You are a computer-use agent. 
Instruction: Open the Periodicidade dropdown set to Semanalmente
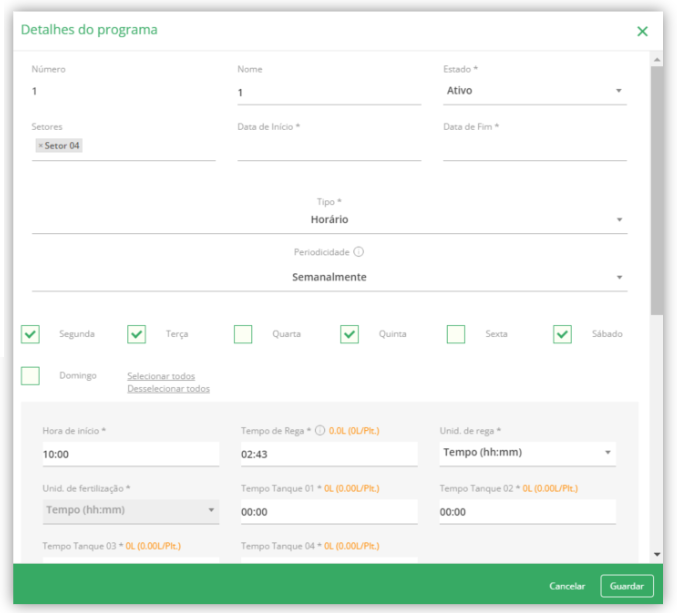[x=329, y=277]
